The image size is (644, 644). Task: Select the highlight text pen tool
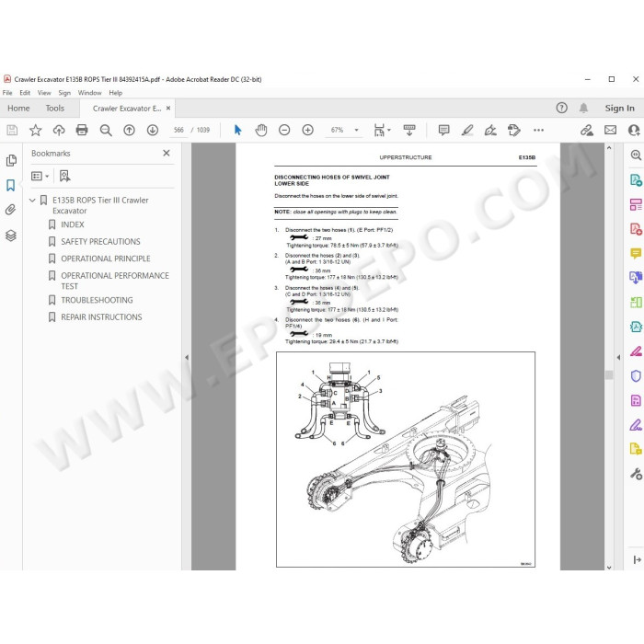click(467, 131)
